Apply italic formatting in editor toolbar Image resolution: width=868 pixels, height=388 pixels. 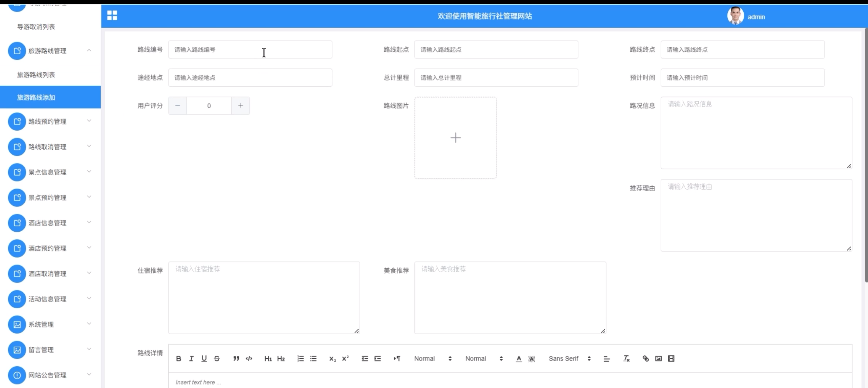191,358
